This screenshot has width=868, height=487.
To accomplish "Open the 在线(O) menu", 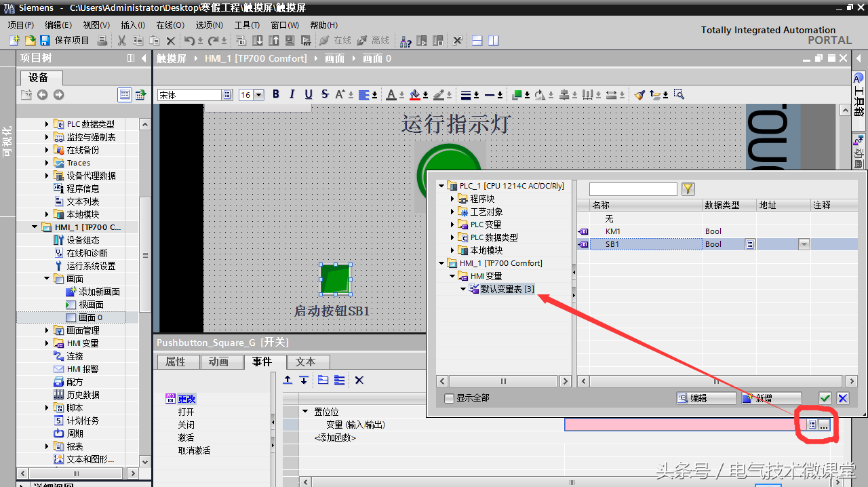I will pyautogui.click(x=170, y=25).
